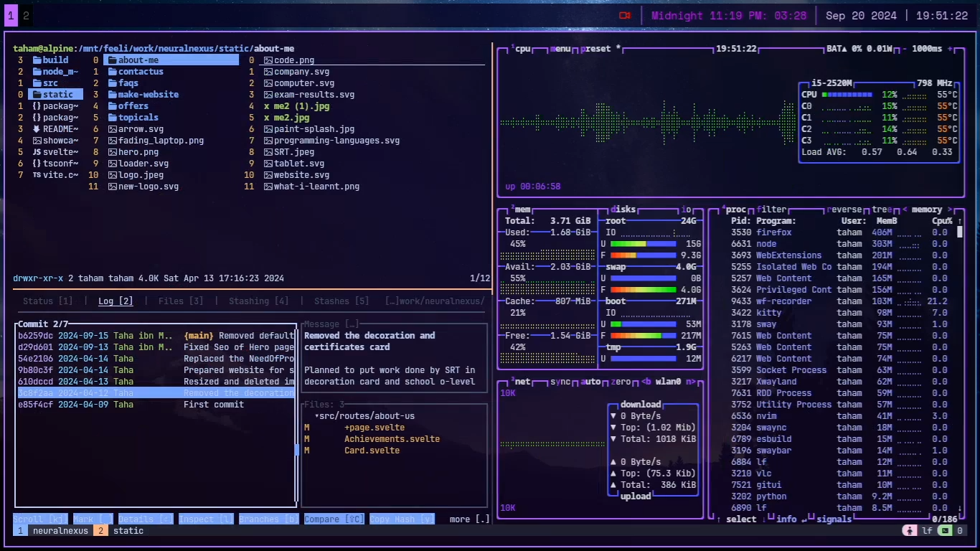Click the Copy Hash [y] command
This screenshot has width=980, height=551.
point(402,519)
